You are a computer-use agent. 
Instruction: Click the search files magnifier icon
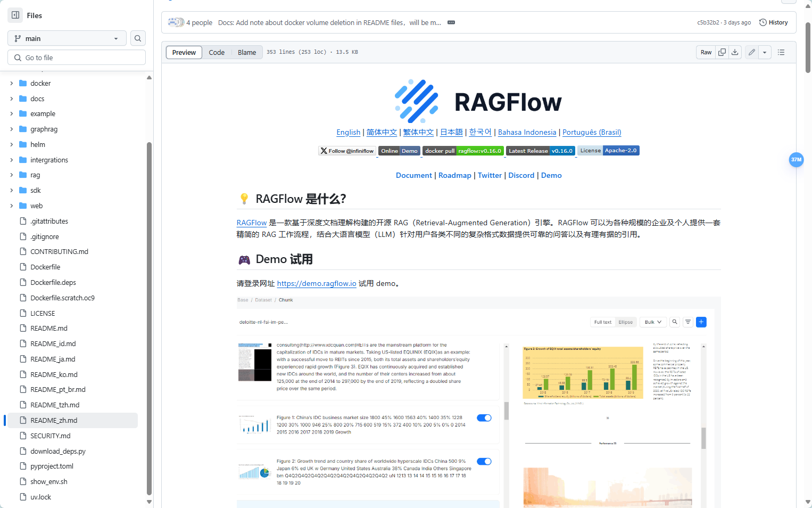(138, 38)
